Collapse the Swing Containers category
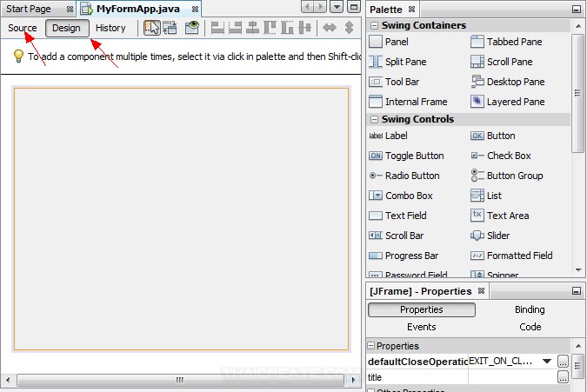 point(374,26)
